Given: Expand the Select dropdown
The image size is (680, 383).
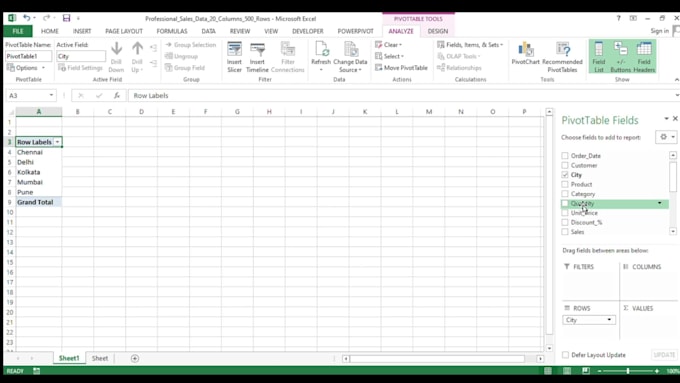Looking at the screenshot, I should click(x=389, y=56).
